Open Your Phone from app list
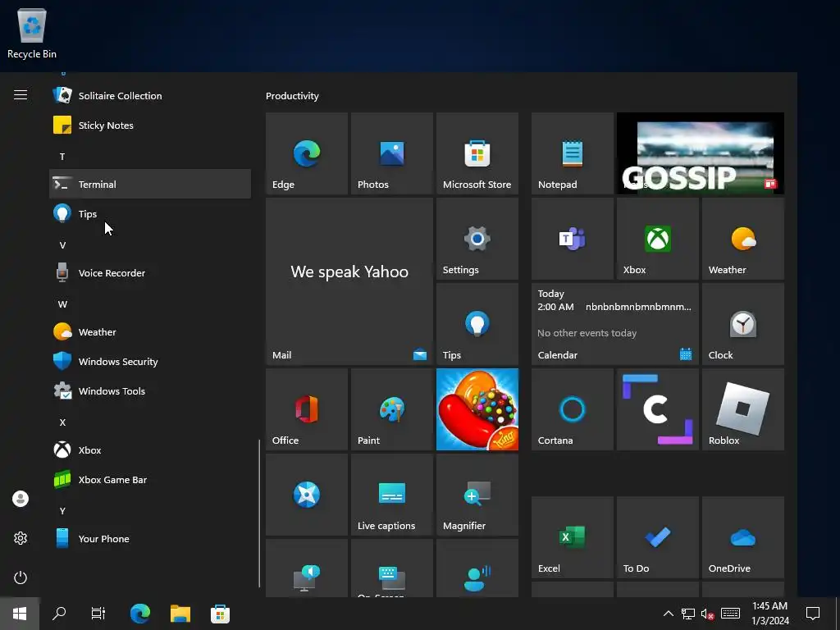840x630 pixels. (x=150, y=539)
